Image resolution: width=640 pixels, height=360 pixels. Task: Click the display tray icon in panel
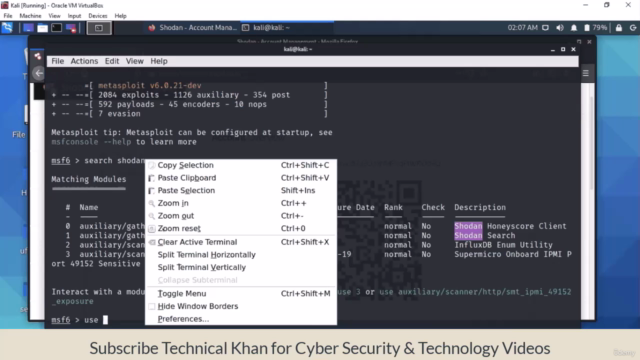point(545,28)
